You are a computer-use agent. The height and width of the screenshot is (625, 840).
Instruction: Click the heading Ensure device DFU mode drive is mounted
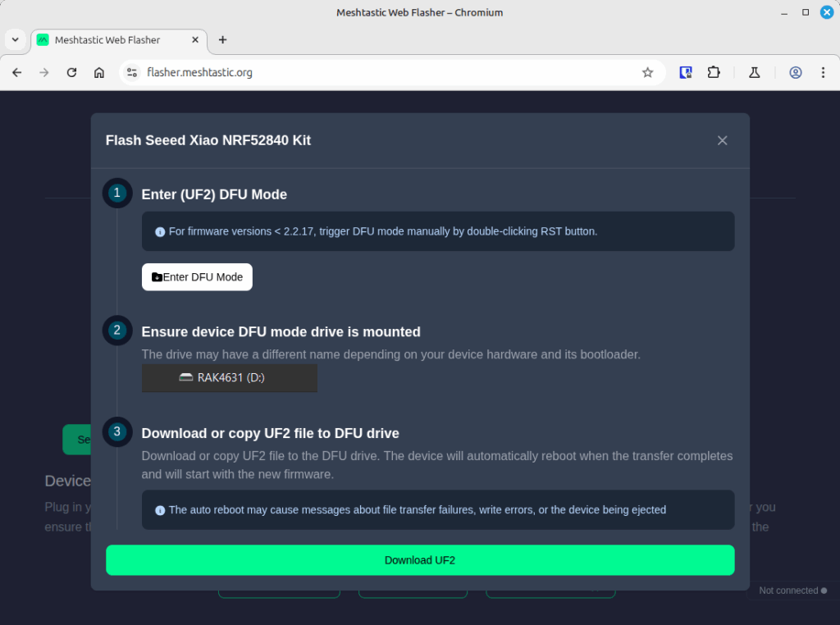(281, 332)
